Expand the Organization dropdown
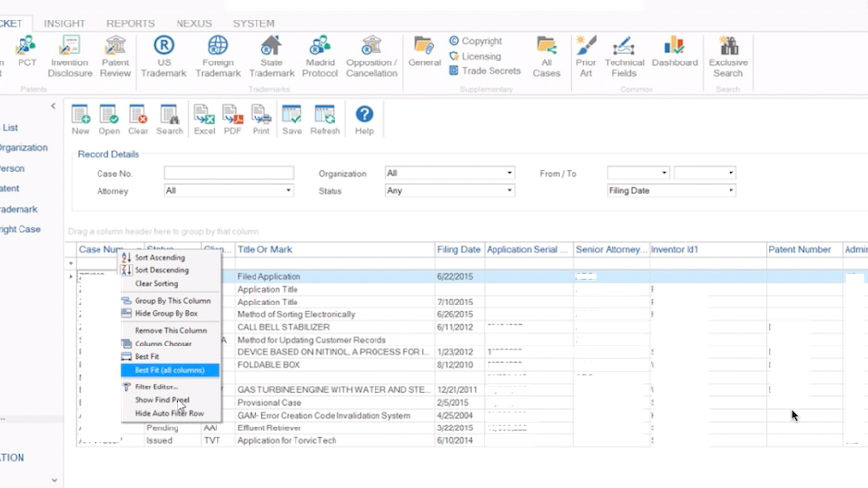Viewport: 868px width, 488px height. (508, 173)
